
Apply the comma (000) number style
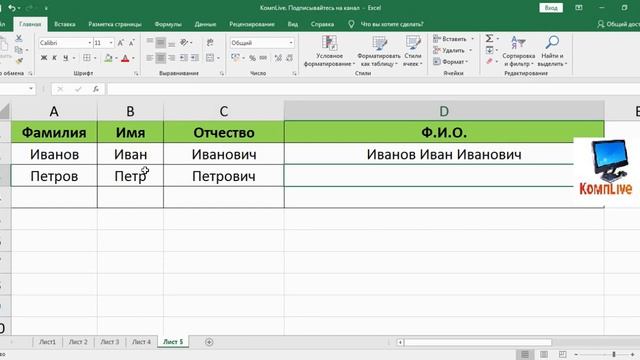click(263, 58)
